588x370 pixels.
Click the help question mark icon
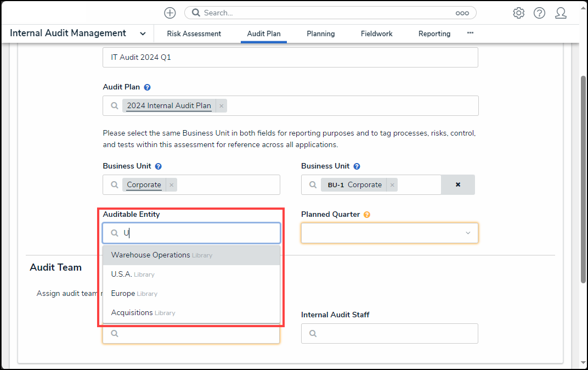(x=539, y=13)
